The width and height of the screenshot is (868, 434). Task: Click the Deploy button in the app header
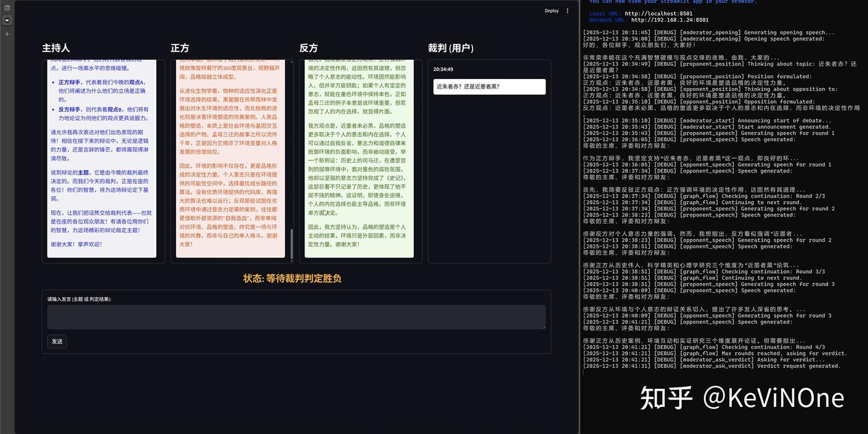coord(551,10)
